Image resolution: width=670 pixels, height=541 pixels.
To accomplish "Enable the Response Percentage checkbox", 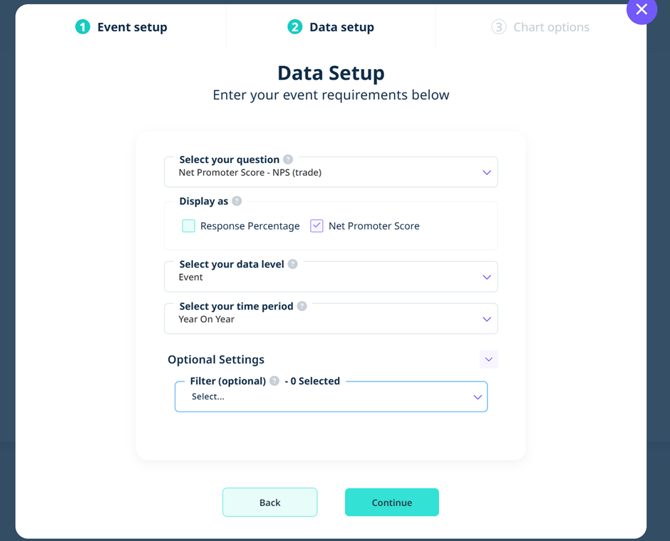I will click(x=188, y=226).
